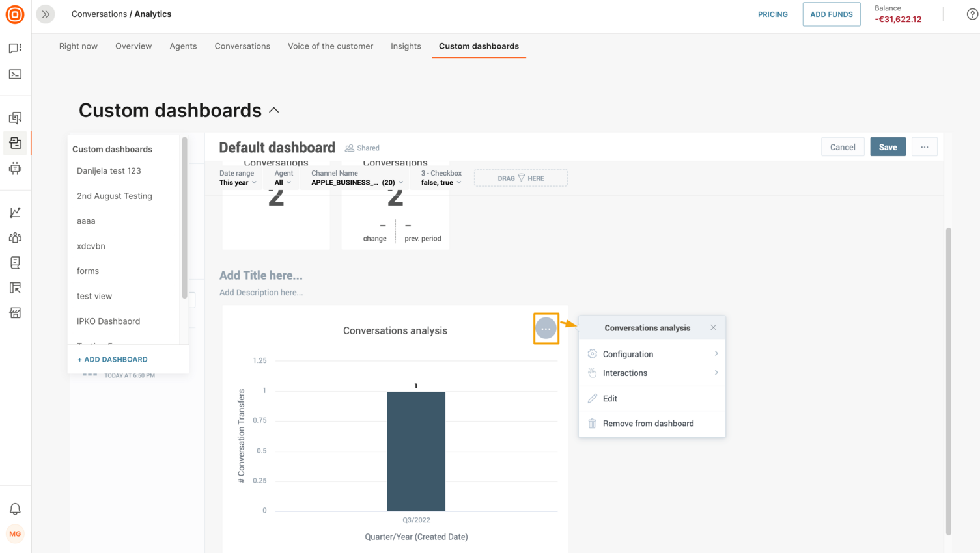This screenshot has height=553, width=980.
Task: Switch to the Voice of the customer tab
Action: click(329, 46)
